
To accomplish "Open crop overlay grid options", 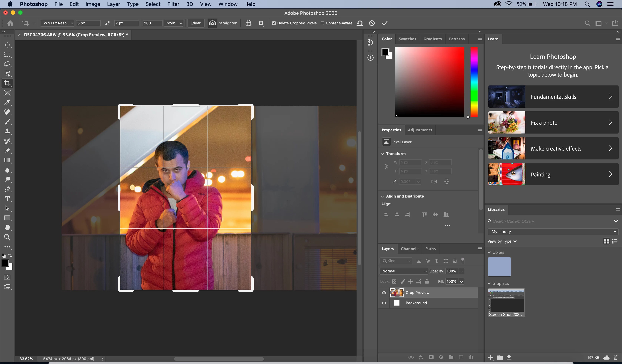I will [x=248, y=23].
